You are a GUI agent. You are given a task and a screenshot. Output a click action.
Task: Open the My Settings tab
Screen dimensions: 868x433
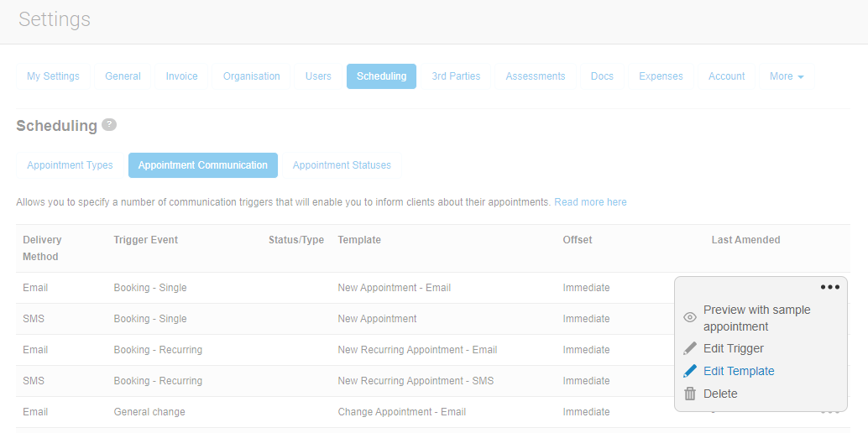[x=53, y=76]
